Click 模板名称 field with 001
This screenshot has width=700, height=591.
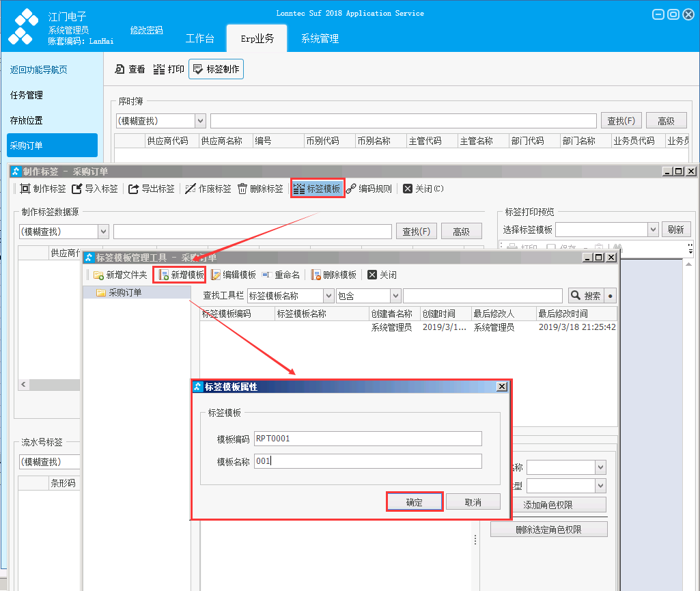click(x=368, y=461)
